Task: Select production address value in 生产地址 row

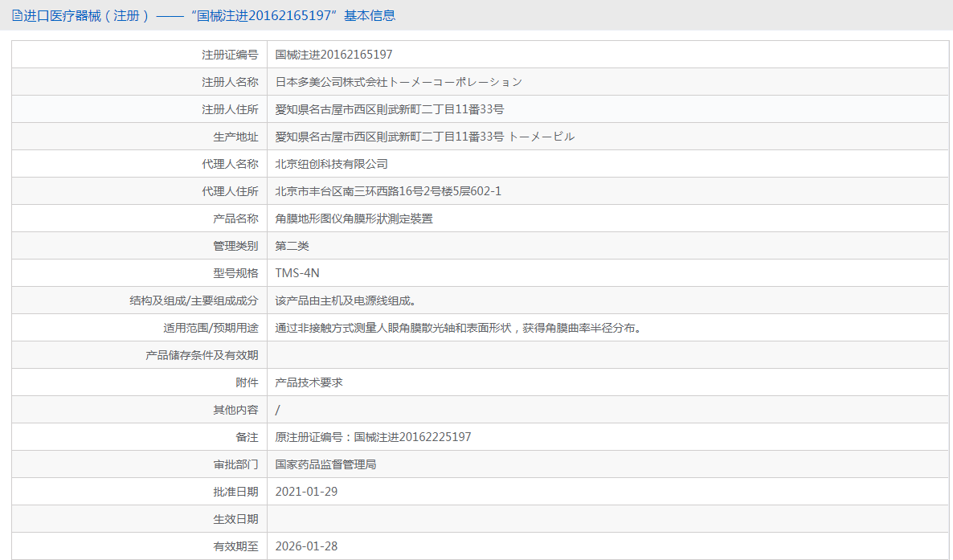Action: click(425, 137)
